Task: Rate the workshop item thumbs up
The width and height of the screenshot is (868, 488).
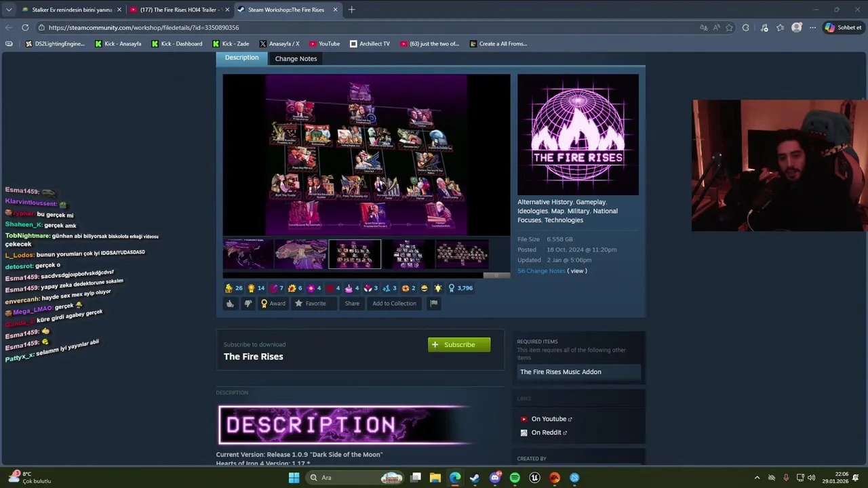Action: (230, 304)
